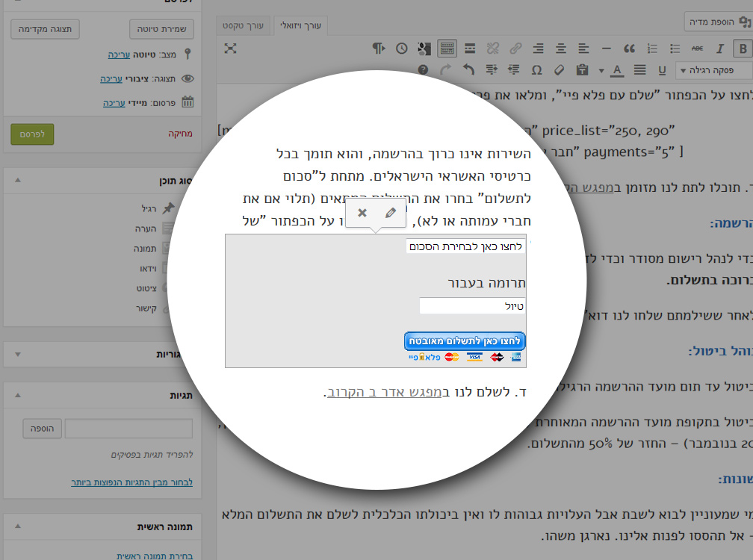Screen dimensions: 753x560
Task: Expand the categories panel arrow
Action: pos(18,354)
